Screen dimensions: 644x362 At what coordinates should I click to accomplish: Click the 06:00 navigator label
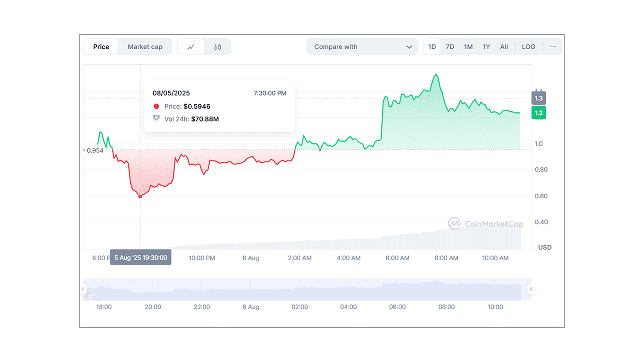tap(398, 307)
